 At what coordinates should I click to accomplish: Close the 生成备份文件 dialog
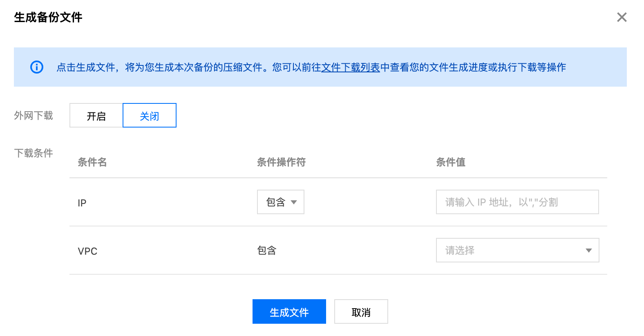(622, 17)
